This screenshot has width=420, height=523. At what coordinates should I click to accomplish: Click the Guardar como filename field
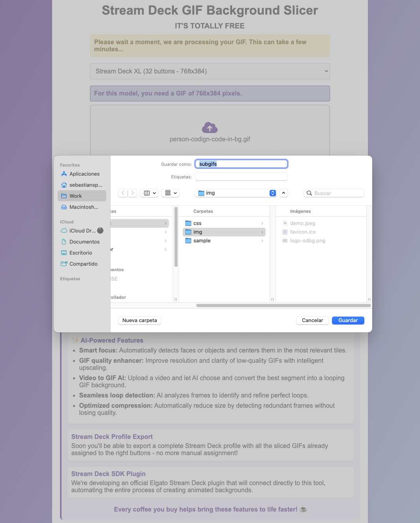pyautogui.click(x=241, y=164)
